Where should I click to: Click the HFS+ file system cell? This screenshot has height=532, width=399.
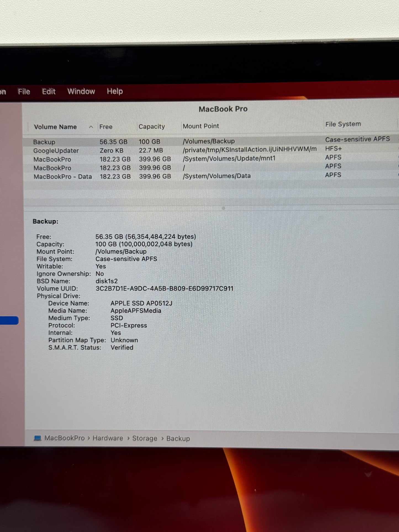tap(333, 149)
